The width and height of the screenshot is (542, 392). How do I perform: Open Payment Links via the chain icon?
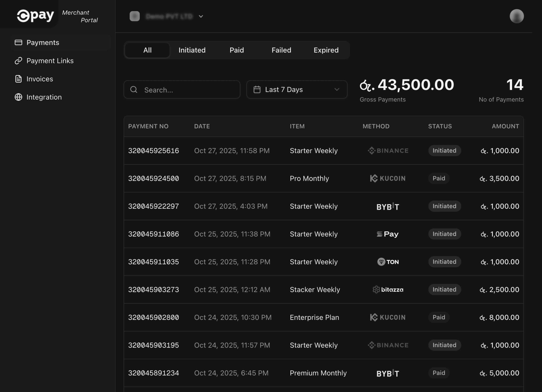18,61
